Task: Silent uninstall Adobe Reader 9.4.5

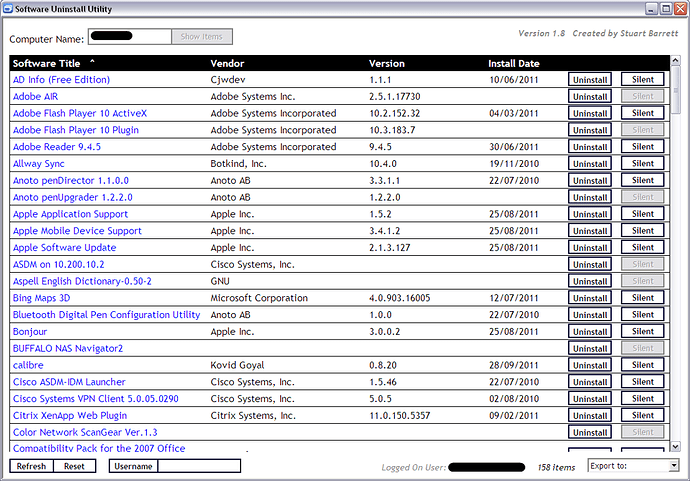Action: [x=642, y=147]
